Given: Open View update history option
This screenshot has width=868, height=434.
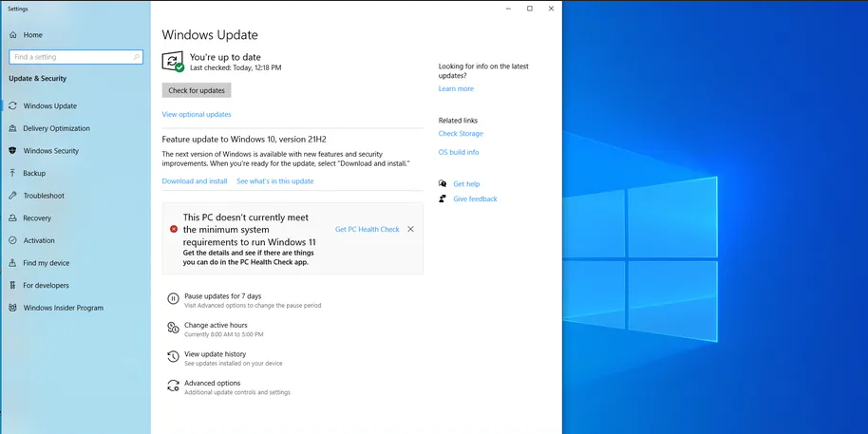Looking at the screenshot, I should pos(216,353).
